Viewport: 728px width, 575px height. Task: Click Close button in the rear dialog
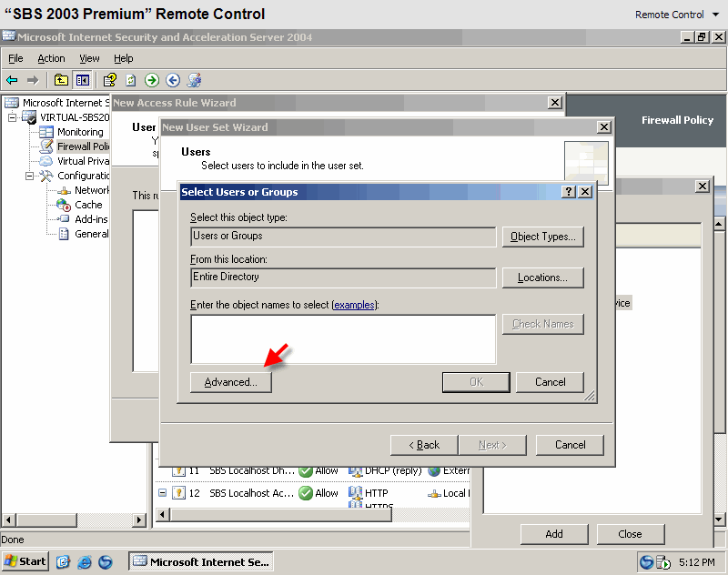pyautogui.click(x=630, y=534)
